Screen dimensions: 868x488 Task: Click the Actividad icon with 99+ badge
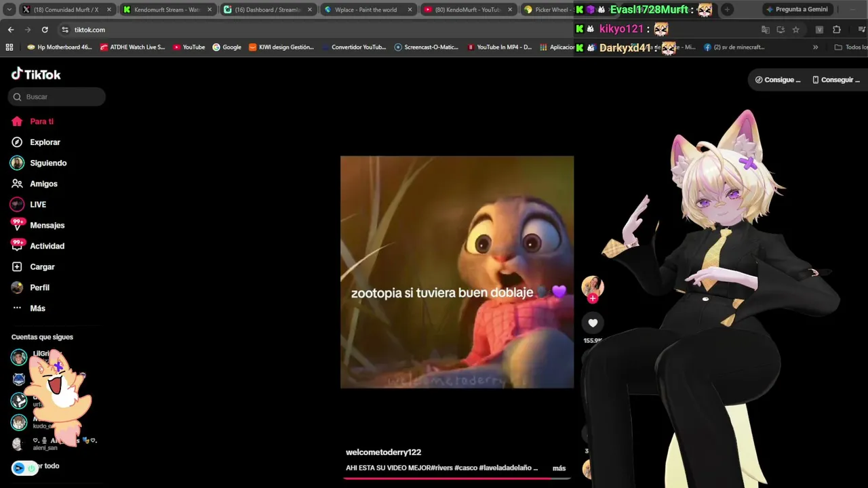pyautogui.click(x=17, y=246)
